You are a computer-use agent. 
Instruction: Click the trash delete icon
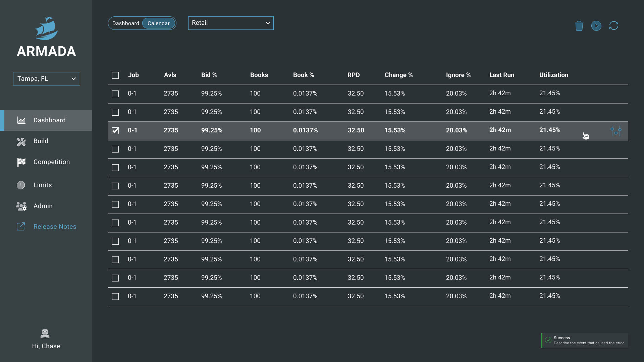(x=579, y=26)
